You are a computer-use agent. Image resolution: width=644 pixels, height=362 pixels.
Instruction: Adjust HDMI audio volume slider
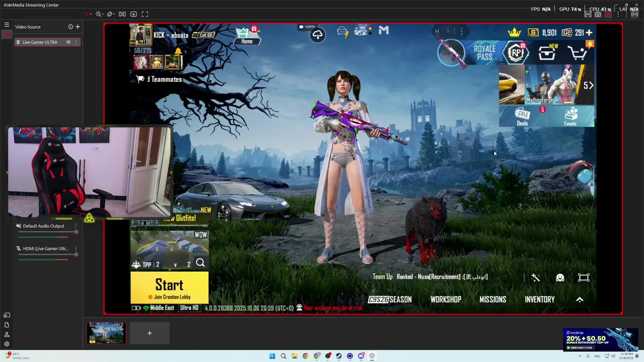click(48, 254)
